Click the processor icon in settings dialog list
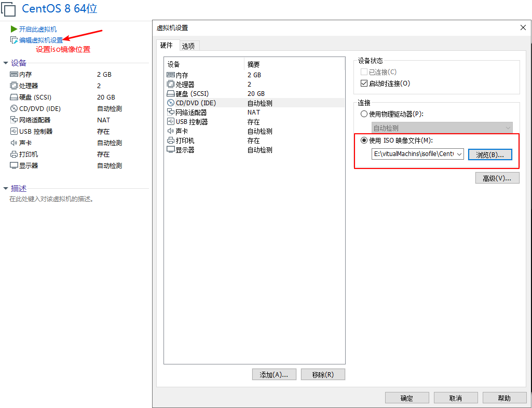The image size is (532, 408). coord(171,85)
